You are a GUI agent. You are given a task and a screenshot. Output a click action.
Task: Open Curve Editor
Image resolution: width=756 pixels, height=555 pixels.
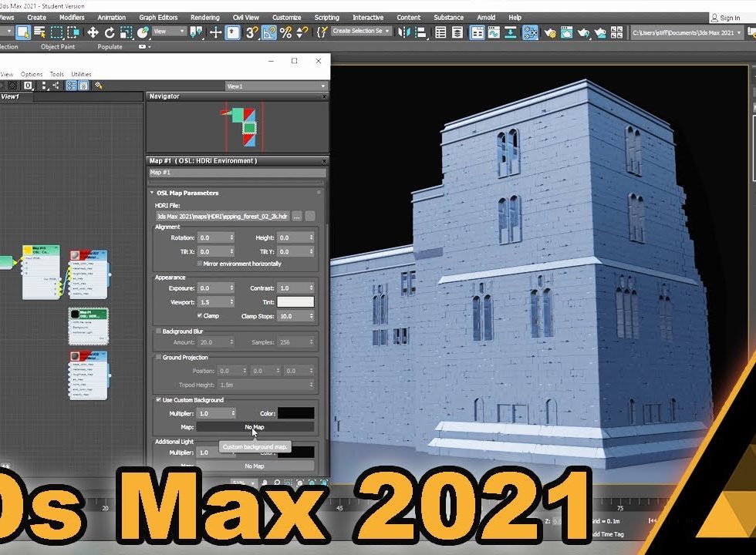(494, 32)
